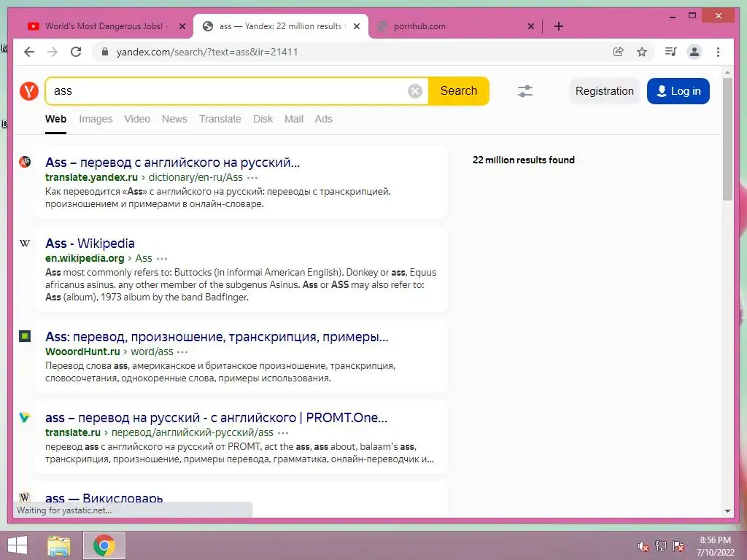Image resolution: width=747 pixels, height=560 pixels.
Task: Select the Images search category
Action: [x=96, y=119]
